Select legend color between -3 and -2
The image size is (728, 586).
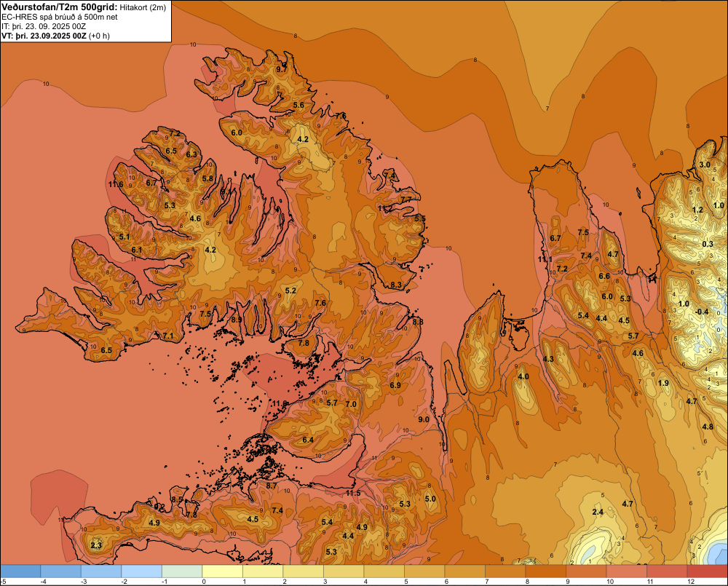(101, 571)
